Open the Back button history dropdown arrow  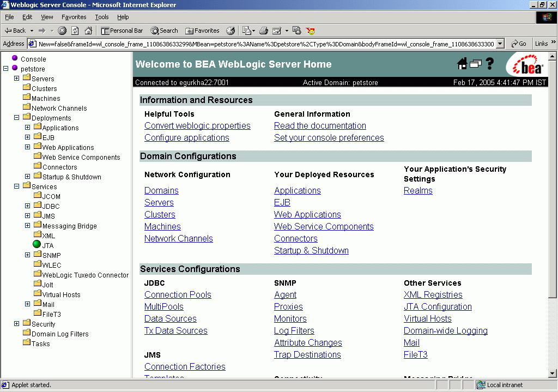coord(32,31)
